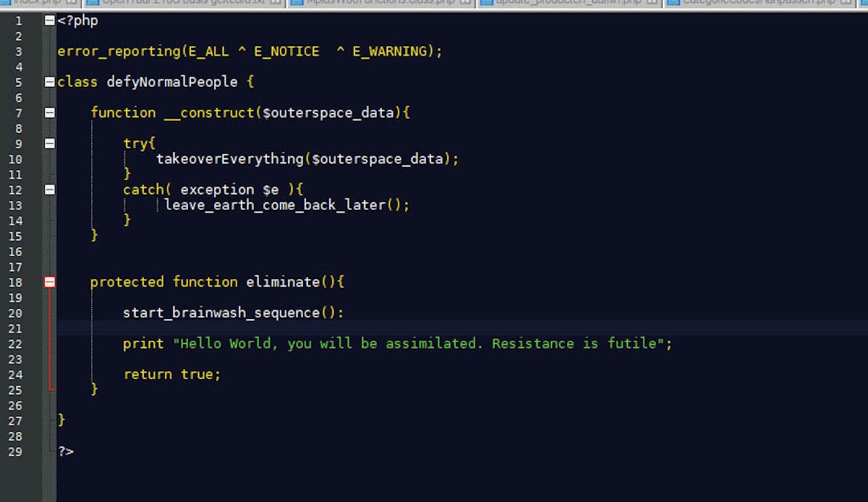Switch to the index.php tab
This screenshot has height=502, width=868.
pos(36,3)
